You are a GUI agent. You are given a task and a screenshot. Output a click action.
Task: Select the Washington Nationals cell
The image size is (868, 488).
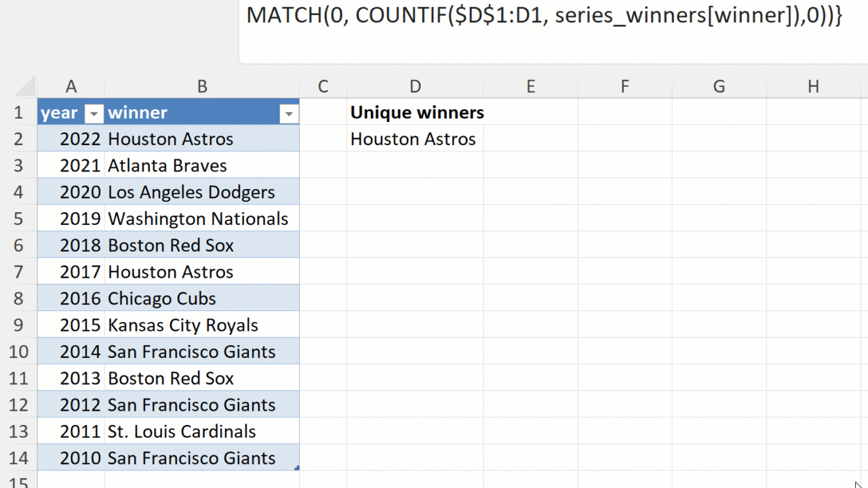point(198,219)
